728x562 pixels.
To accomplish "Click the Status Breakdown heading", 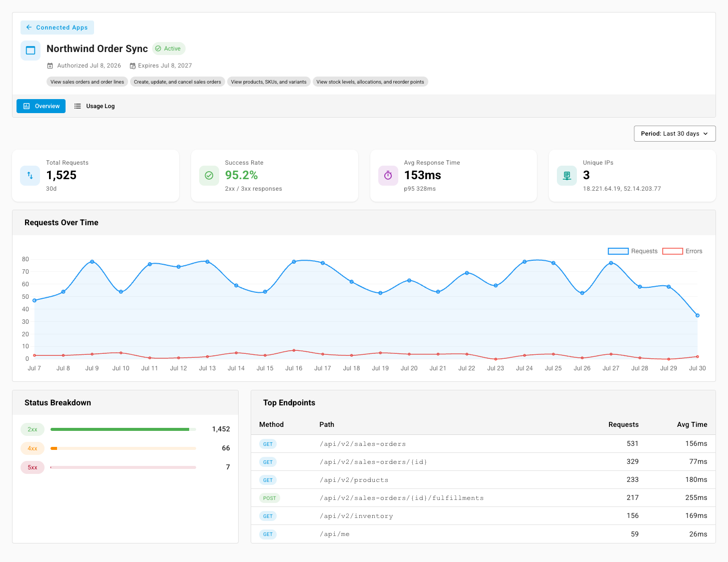I will [x=58, y=403].
